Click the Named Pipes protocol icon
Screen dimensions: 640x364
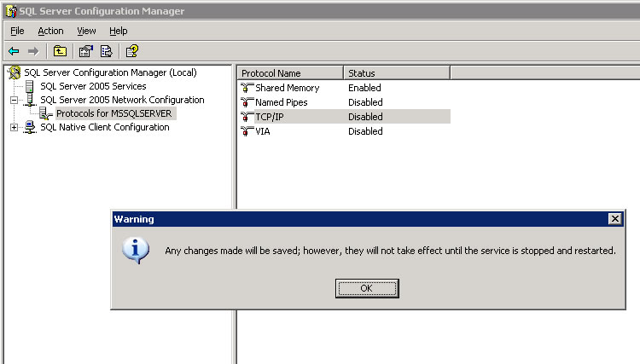coord(247,102)
